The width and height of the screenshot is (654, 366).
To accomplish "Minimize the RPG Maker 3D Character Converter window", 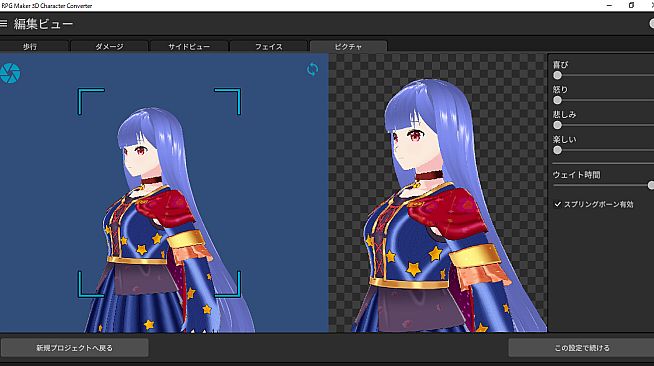I will [x=609, y=5].
